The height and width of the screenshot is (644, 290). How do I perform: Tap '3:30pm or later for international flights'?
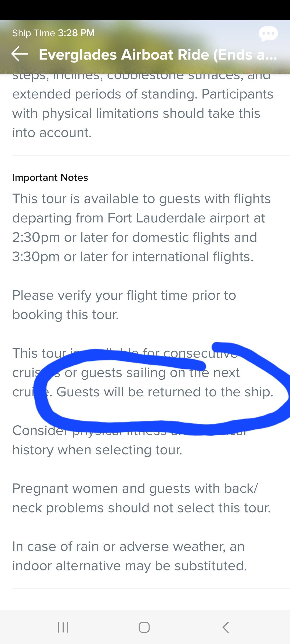pyautogui.click(x=133, y=257)
